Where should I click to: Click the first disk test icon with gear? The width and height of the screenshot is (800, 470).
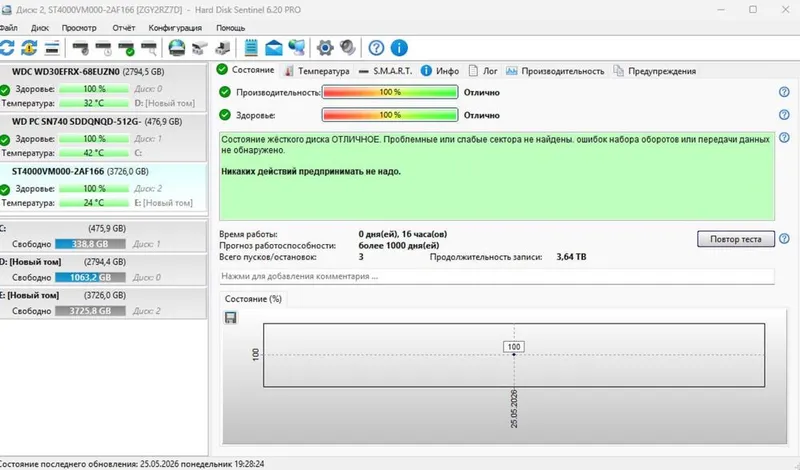80,48
